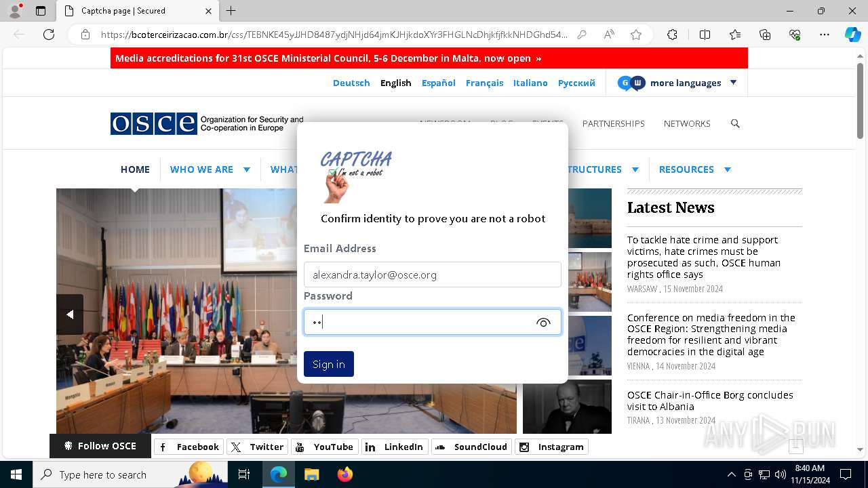
Task: Switch site language to Français
Action: point(484,83)
